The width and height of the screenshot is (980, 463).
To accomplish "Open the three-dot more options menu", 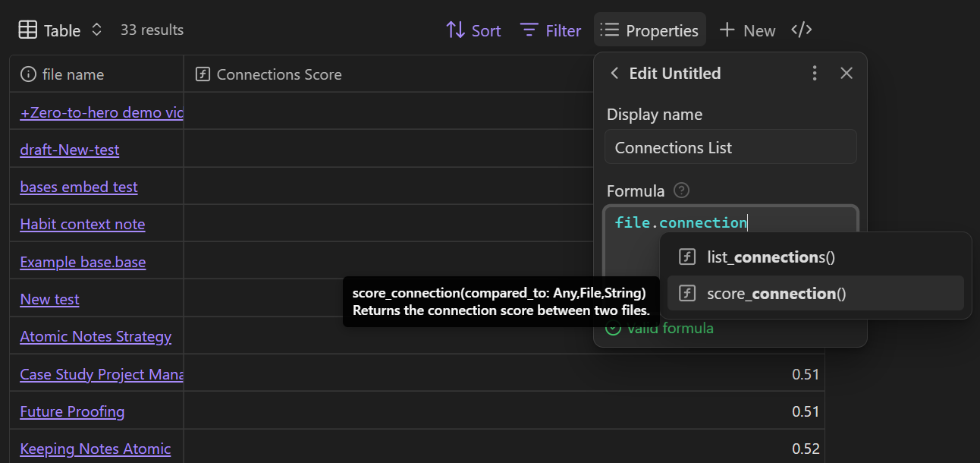I will (x=815, y=74).
